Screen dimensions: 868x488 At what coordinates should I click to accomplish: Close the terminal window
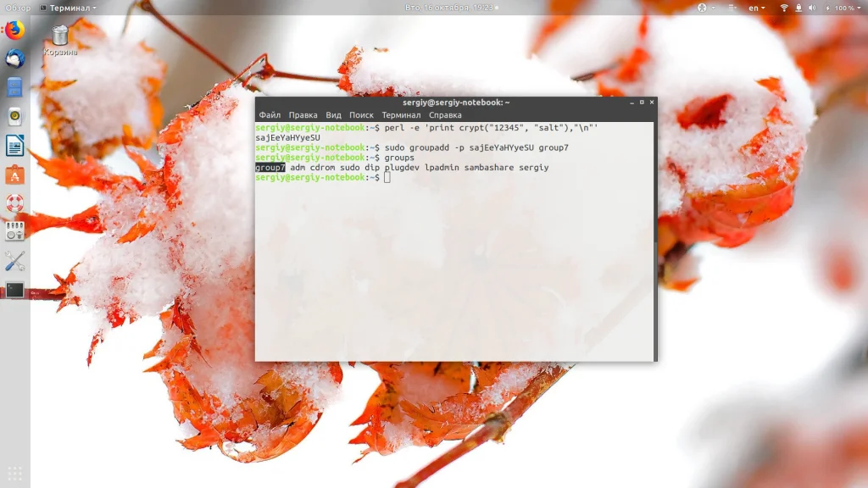tap(652, 103)
